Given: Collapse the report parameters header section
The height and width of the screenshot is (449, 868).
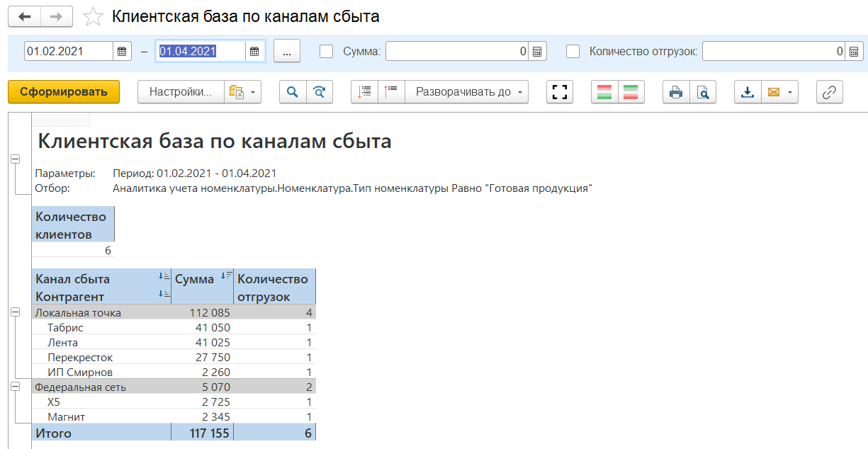Looking at the screenshot, I should point(16,159).
